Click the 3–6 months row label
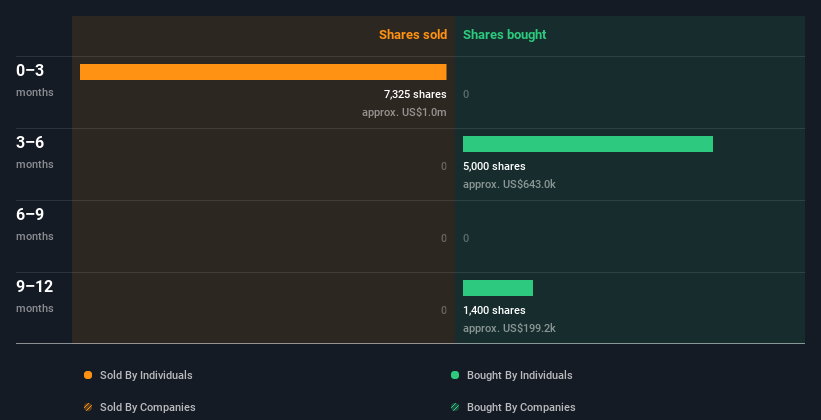Screen dimensions: 821x420 35,152
